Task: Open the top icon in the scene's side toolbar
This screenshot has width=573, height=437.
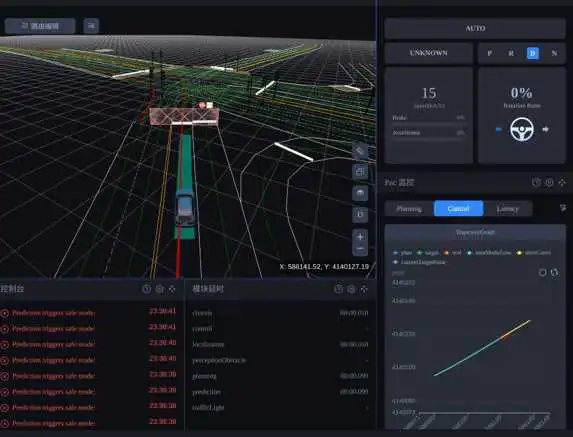Action: click(x=360, y=151)
